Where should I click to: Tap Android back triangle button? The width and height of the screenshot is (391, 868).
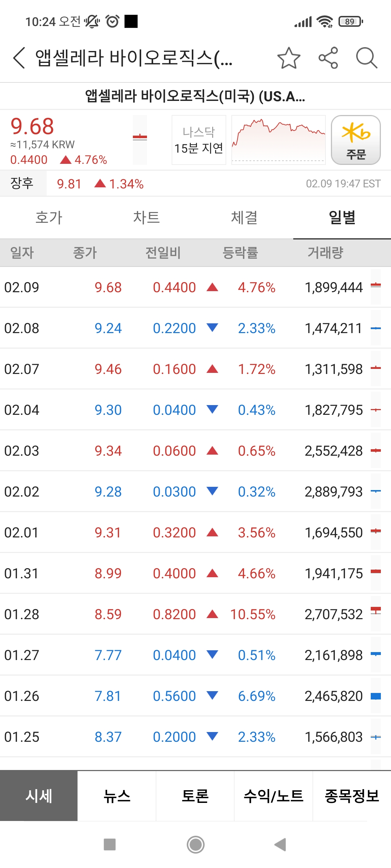[x=281, y=844]
